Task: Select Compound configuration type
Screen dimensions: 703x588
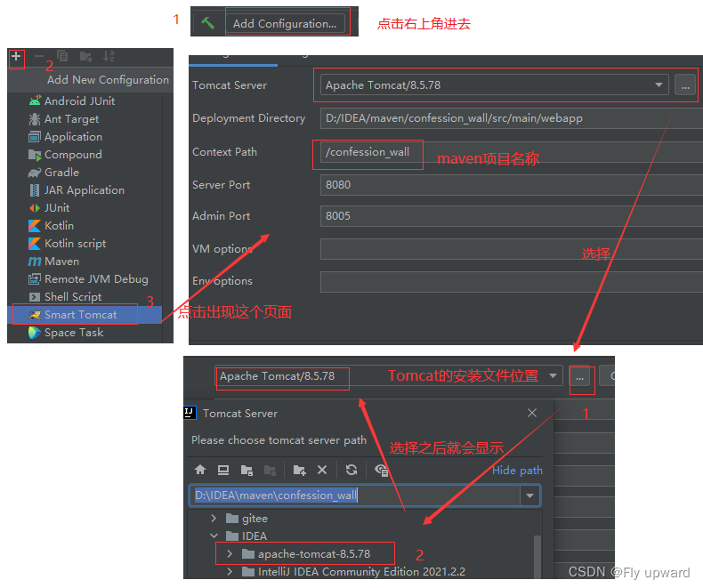Action: tap(73, 155)
